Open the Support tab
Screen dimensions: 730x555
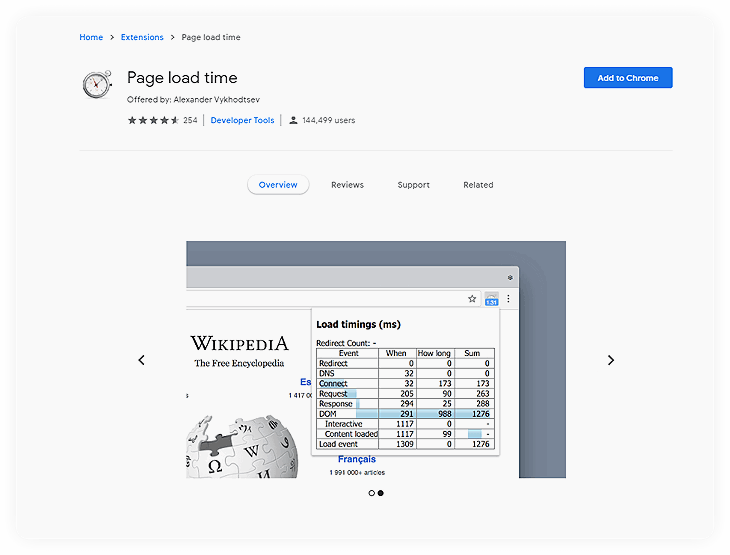(x=413, y=185)
